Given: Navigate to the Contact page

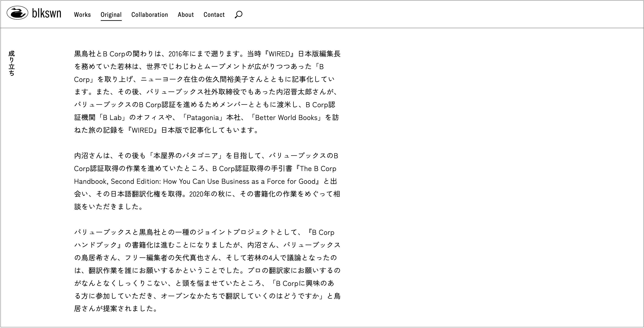Looking at the screenshot, I should tap(214, 15).
